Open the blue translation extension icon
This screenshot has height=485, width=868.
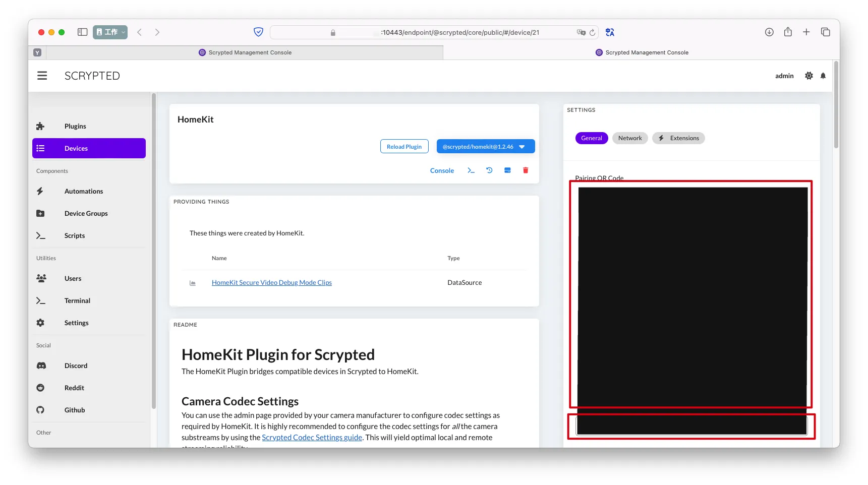point(610,32)
